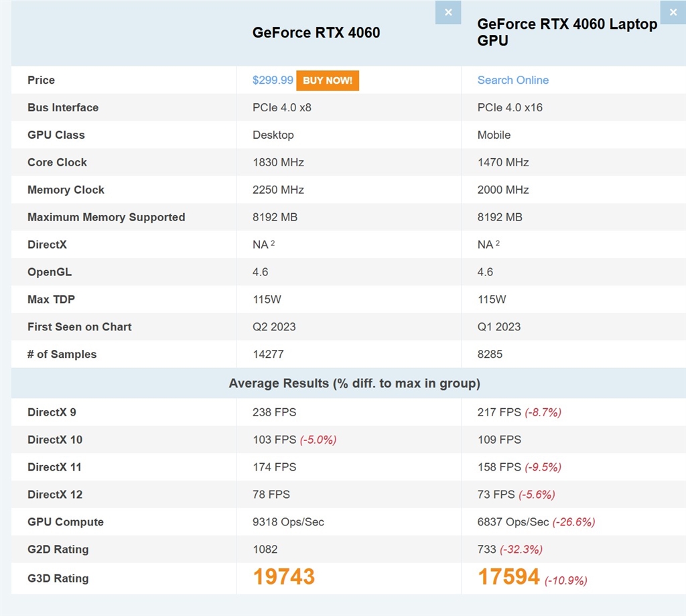Click the PCIe 4.0 x16 bus interface value
The height and width of the screenshot is (616, 686).
pos(509,107)
